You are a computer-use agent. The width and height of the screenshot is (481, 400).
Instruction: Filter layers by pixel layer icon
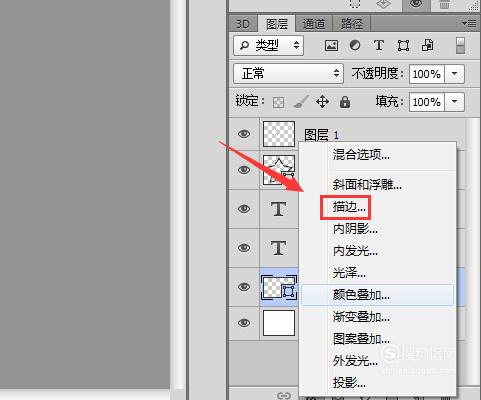[331, 45]
